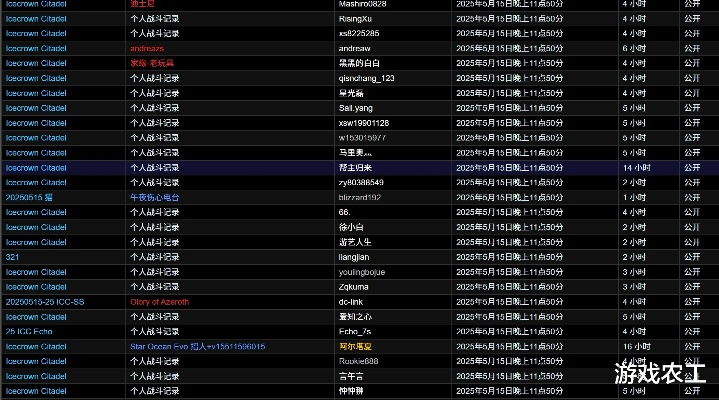
Task: Select '个人战斗记录' in the RisingXu row
Action: 155,19
